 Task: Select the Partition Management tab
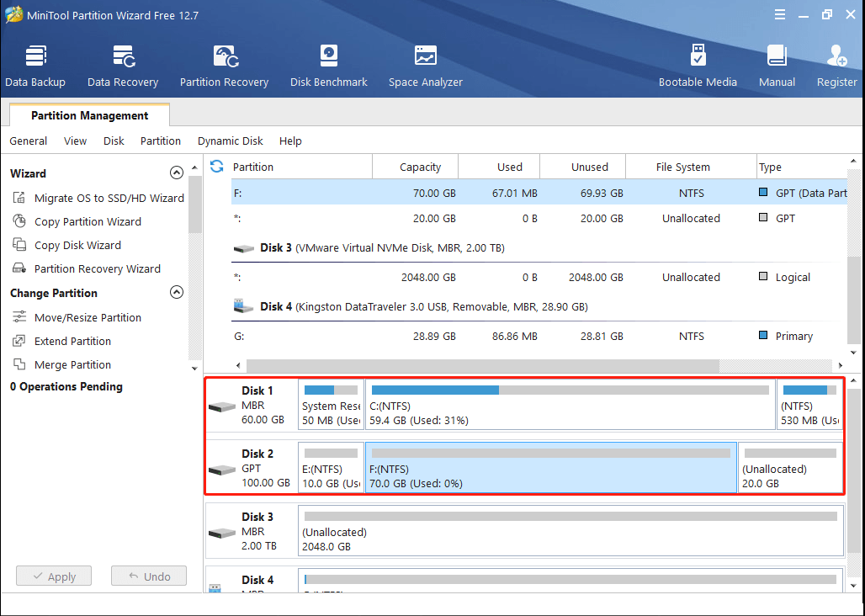tap(89, 115)
